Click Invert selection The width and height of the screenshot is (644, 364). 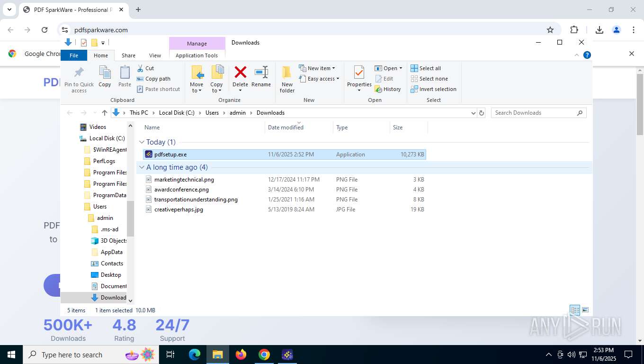coord(433,89)
